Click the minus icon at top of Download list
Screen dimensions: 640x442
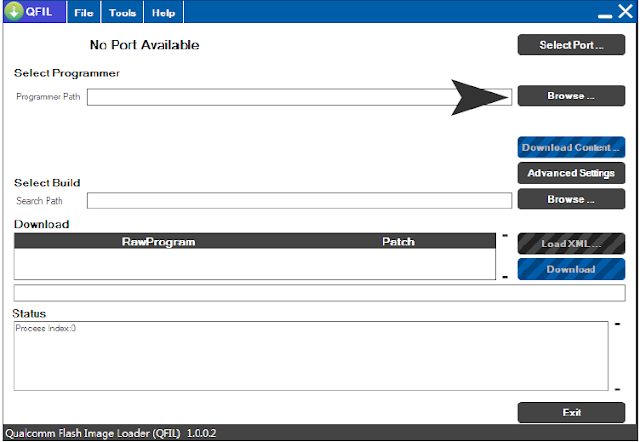505,237
